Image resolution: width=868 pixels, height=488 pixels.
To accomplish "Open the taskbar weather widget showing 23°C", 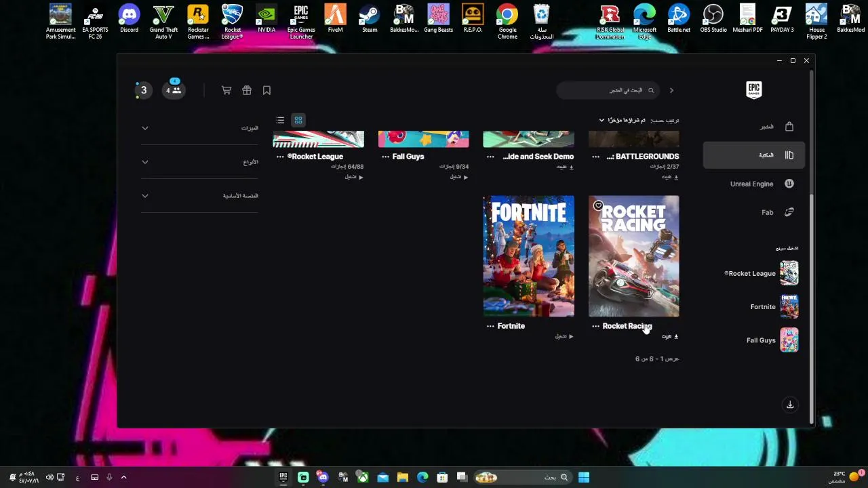I will [x=845, y=477].
